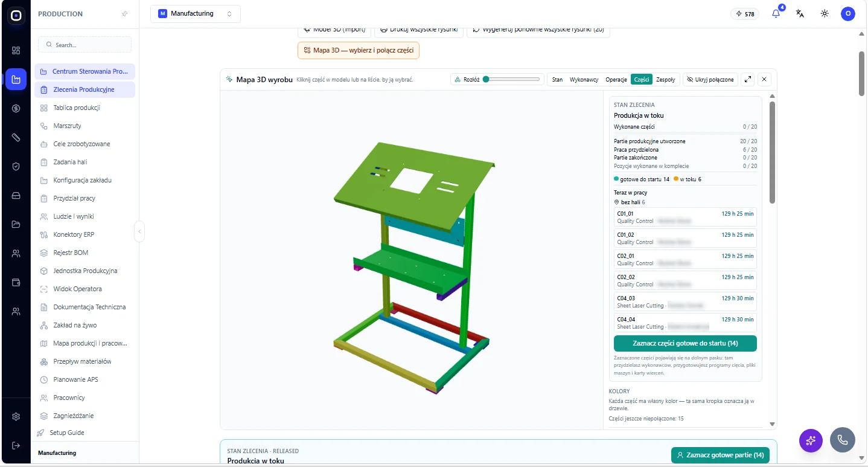Expand the 3D map to fullscreen

(748, 79)
